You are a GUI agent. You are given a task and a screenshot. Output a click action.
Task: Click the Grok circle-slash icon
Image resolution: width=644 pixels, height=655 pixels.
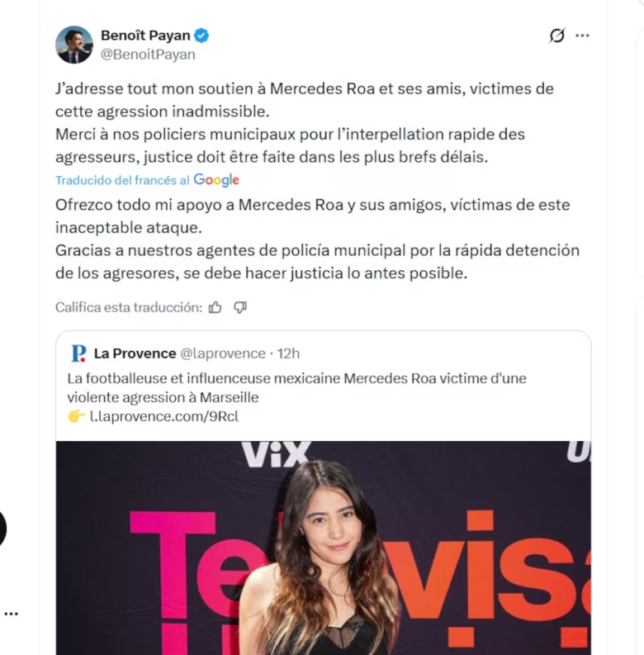(556, 36)
